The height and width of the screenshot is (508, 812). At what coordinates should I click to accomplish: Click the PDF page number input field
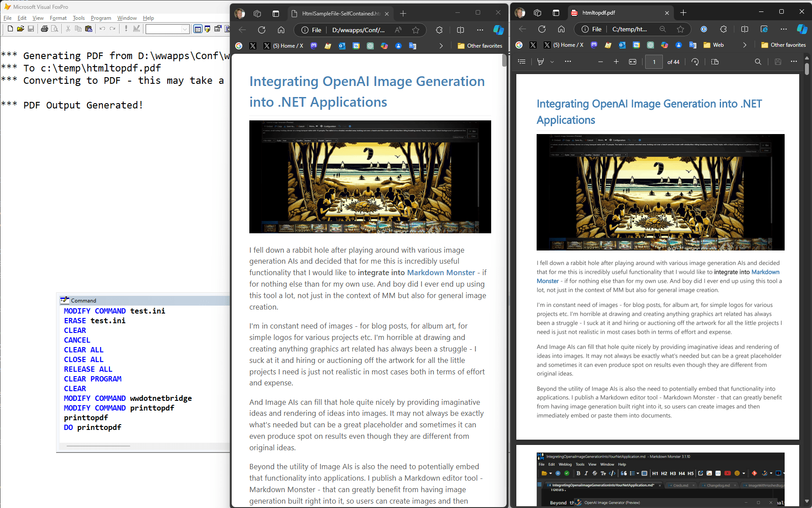(654, 62)
